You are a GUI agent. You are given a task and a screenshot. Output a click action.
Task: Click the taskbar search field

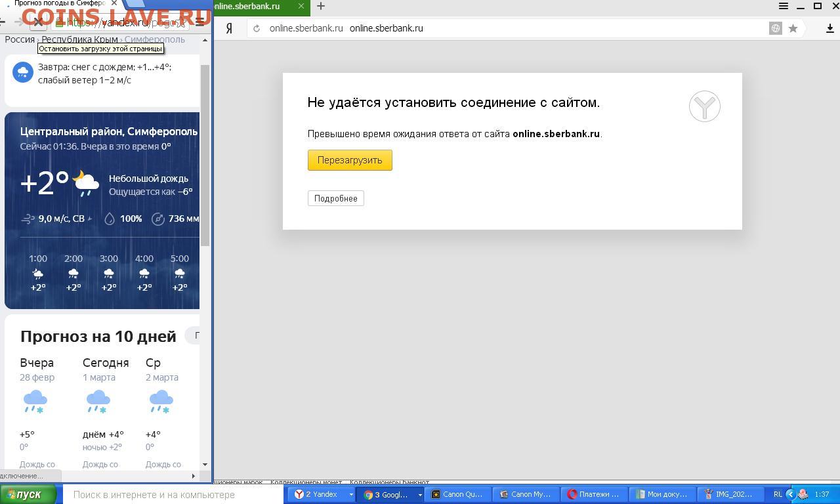click(173, 495)
